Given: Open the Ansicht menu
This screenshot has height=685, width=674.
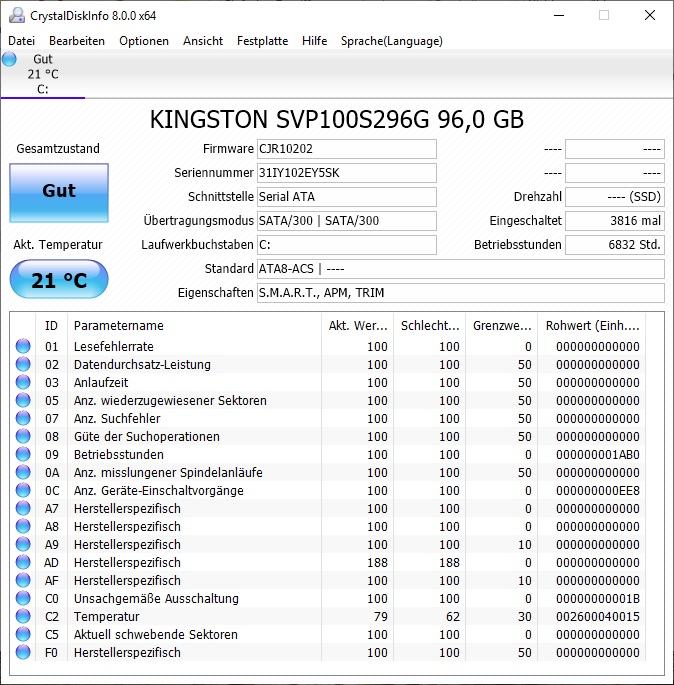Looking at the screenshot, I should (x=203, y=41).
